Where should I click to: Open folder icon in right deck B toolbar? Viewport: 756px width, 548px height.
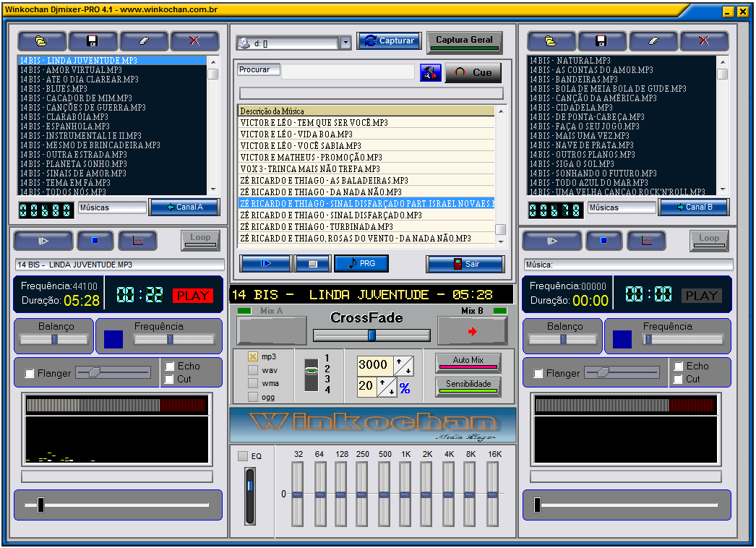[551, 41]
